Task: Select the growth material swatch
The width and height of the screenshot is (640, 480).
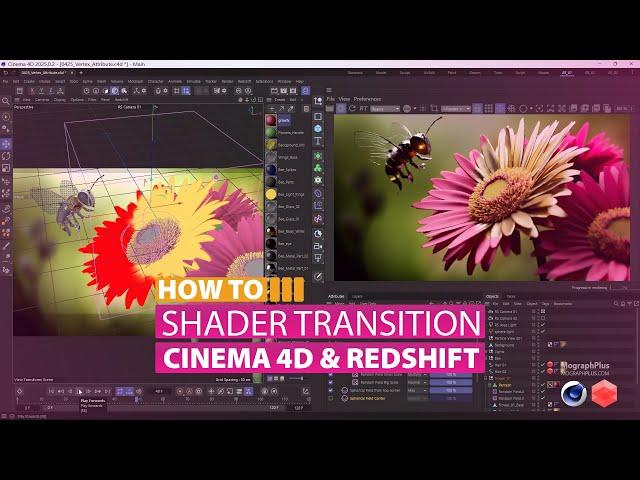Action: pyautogui.click(x=271, y=120)
